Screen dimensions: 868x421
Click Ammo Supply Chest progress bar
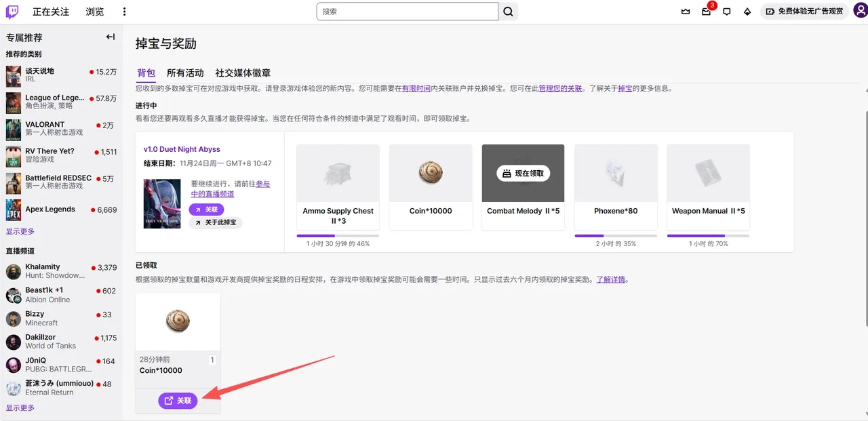(338, 235)
